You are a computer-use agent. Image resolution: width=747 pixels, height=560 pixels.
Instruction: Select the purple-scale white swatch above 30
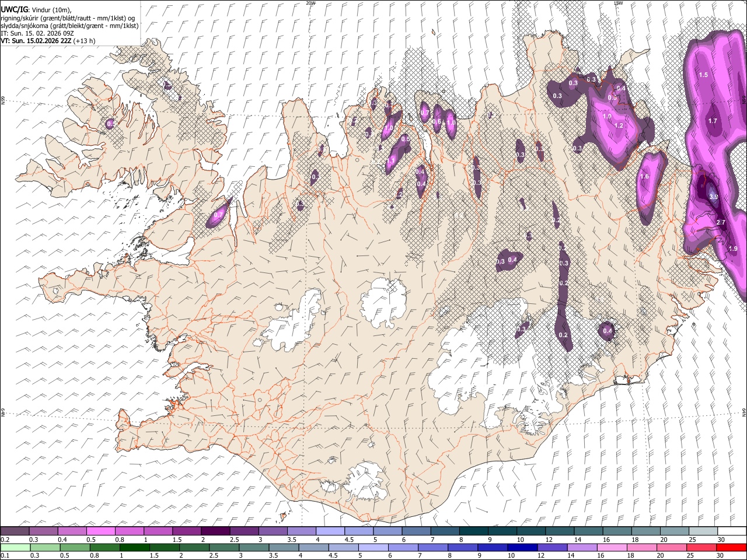click(x=732, y=531)
